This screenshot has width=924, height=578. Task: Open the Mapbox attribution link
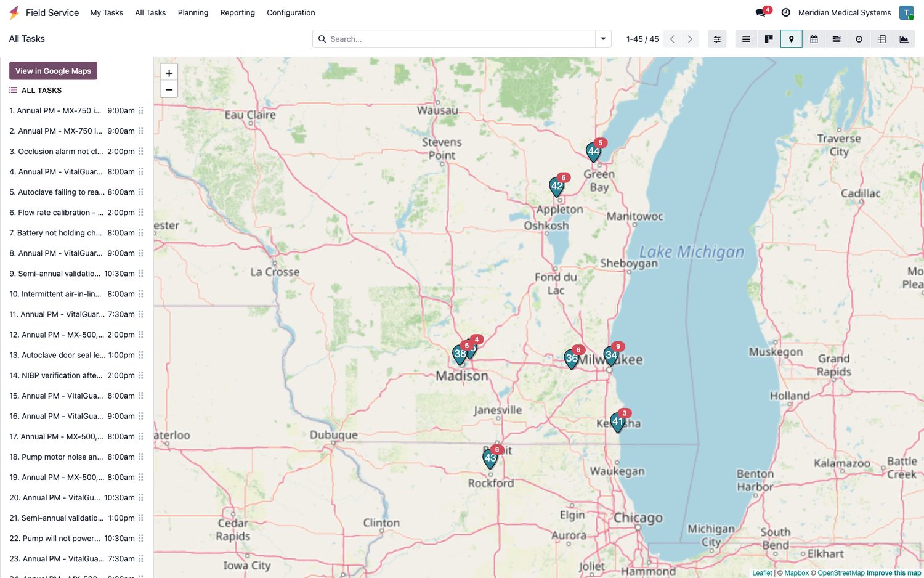(x=796, y=573)
